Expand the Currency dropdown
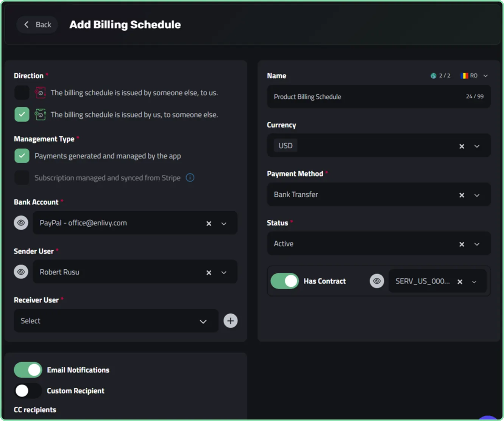Screen dimensions: 504x421 [477, 146]
